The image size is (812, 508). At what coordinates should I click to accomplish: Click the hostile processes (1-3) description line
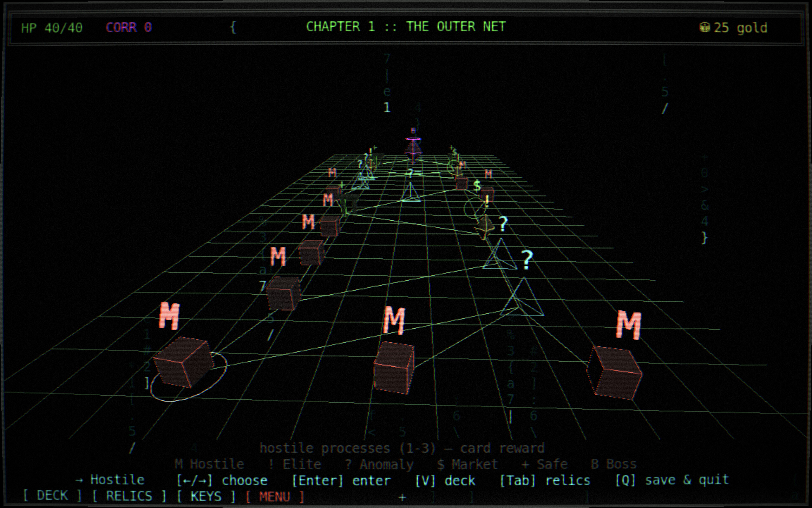point(402,448)
